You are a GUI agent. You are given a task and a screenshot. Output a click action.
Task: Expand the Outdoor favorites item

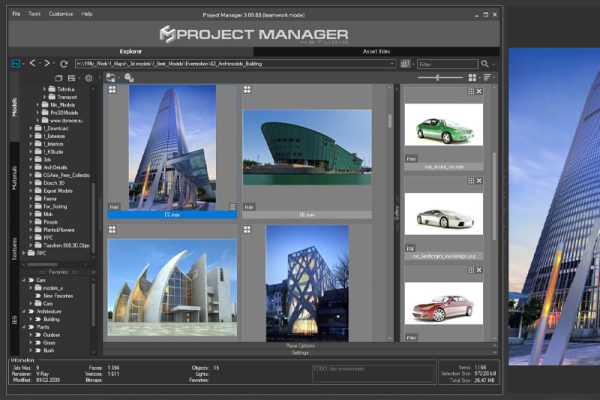31,335
